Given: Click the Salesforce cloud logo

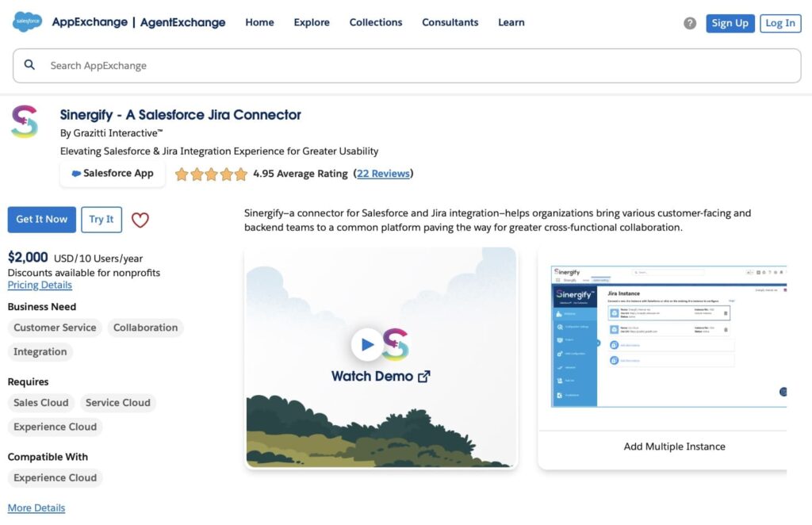Looking at the screenshot, I should 27,21.
